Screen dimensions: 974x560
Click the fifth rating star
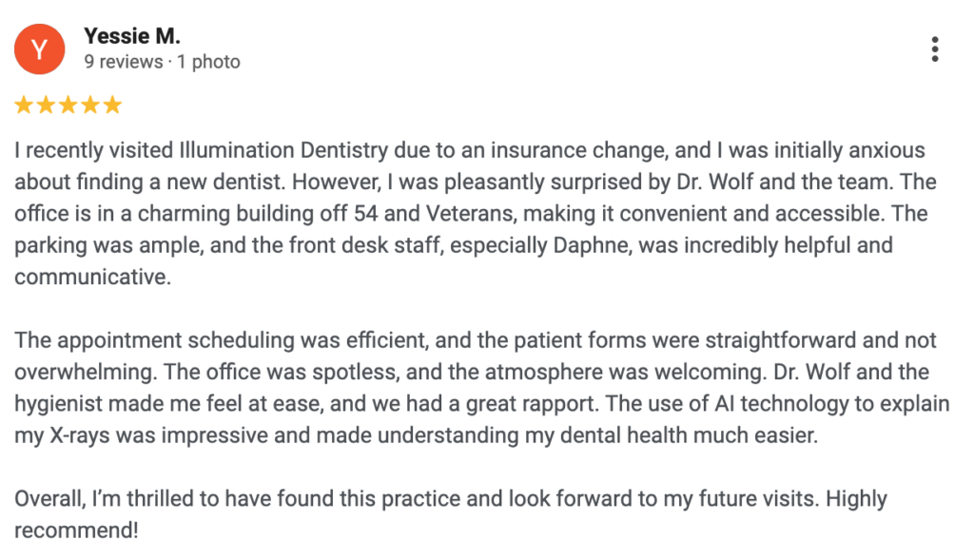coord(112,105)
